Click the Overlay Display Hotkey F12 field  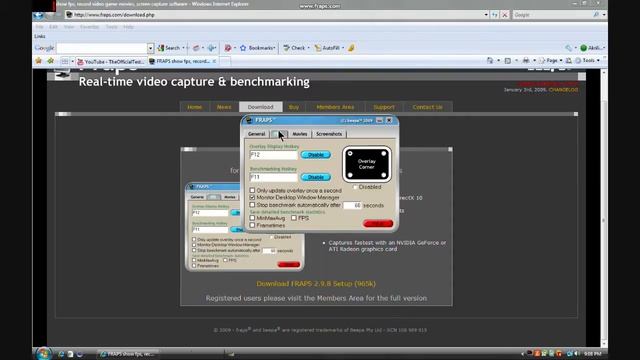274,155
